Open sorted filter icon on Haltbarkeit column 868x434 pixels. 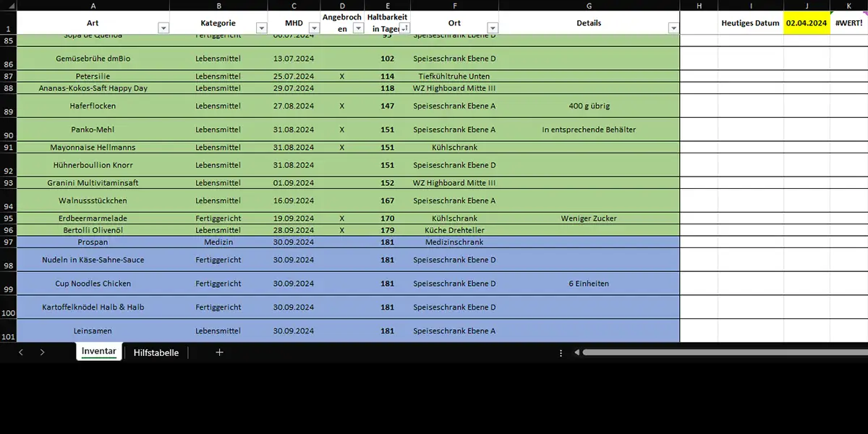404,28
